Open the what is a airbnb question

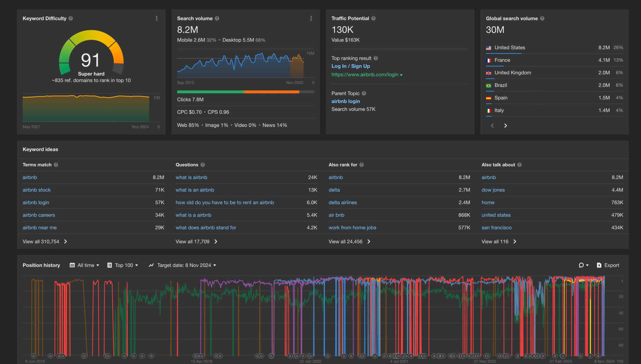point(193,215)
